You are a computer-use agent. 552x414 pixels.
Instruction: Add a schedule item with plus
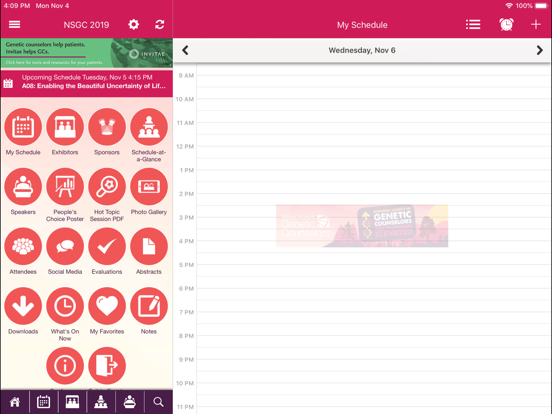pyautogui.click(x=535, y=24)
